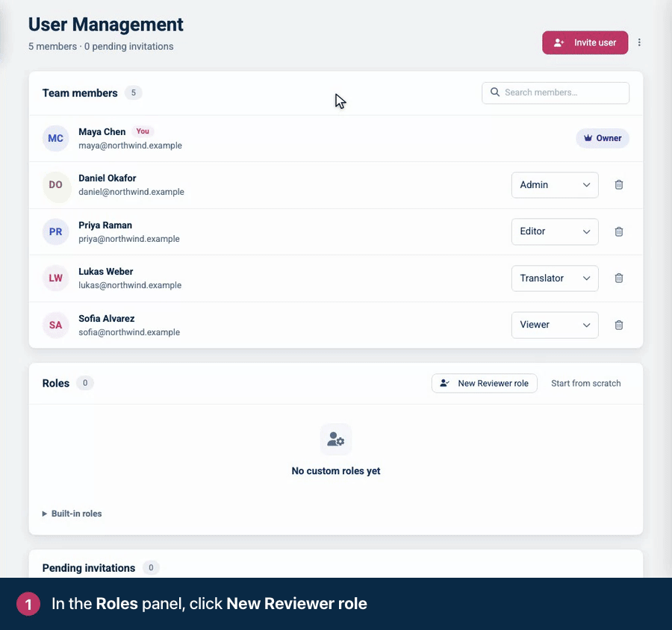Focus the Search members field
672x630 pixels.
click(x=556, y=93)
